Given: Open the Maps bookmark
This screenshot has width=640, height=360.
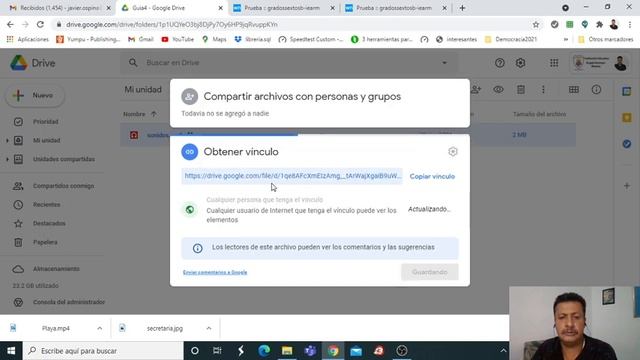Looking at the screenshot, I should pyautogui.click(x=214, y=39).
